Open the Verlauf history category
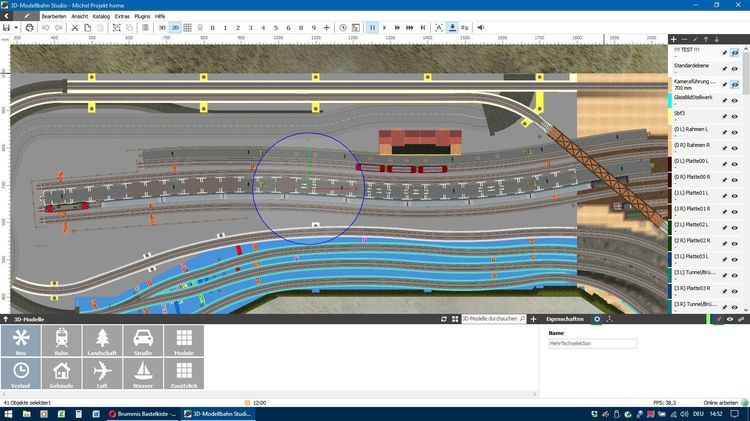Viewport: 750px width, 421px height. pyautogui.click(x=21, y=373)
